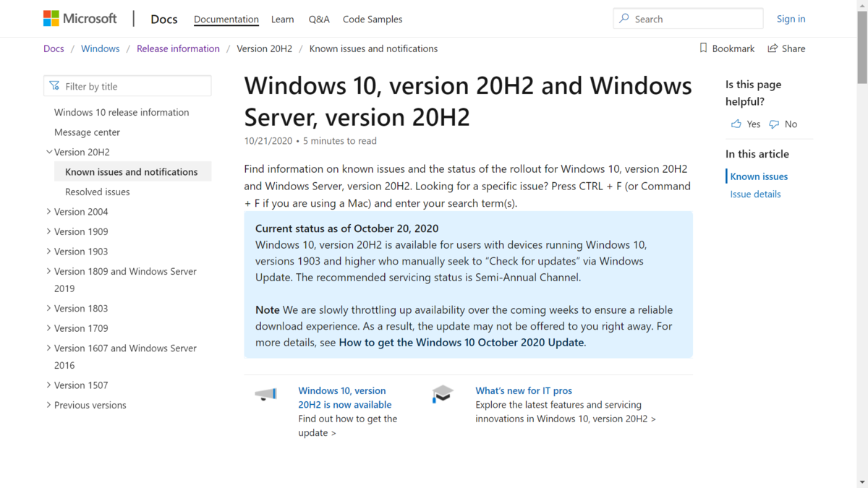Click the thumbs-up Yes icon
868x488 pixels.
click(x=736, y=124)
